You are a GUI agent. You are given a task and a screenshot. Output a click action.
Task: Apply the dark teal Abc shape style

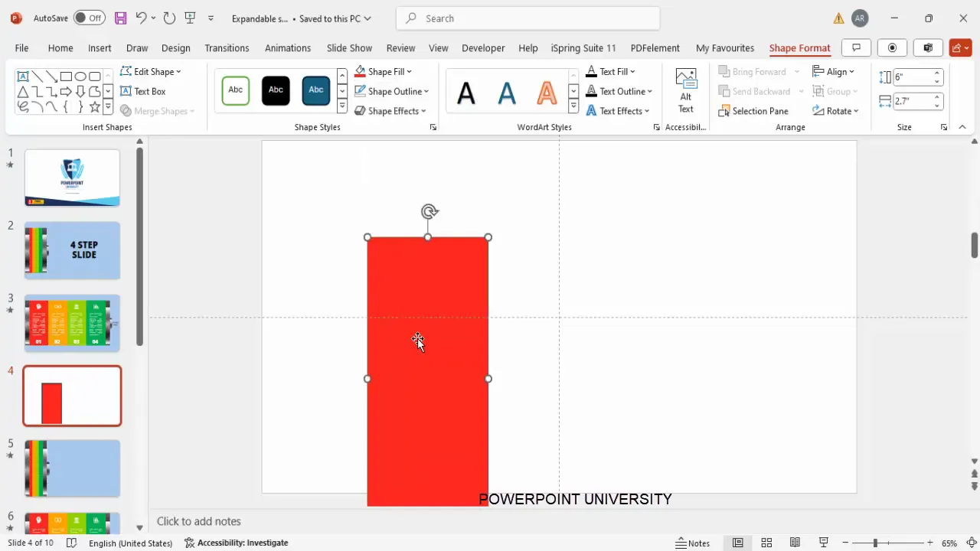click(315, 90)
